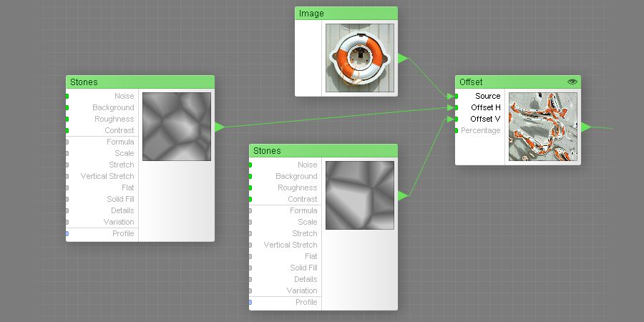This screenshot has width=644, height=322.
Task: Toggle the eye icon on Offset node
Action: coord(572,82)
